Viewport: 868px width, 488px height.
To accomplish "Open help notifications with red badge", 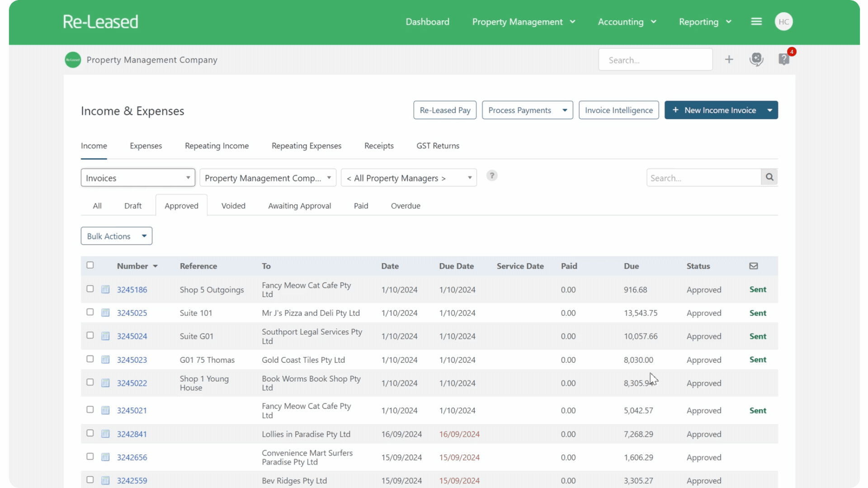I will click(783, 59).
